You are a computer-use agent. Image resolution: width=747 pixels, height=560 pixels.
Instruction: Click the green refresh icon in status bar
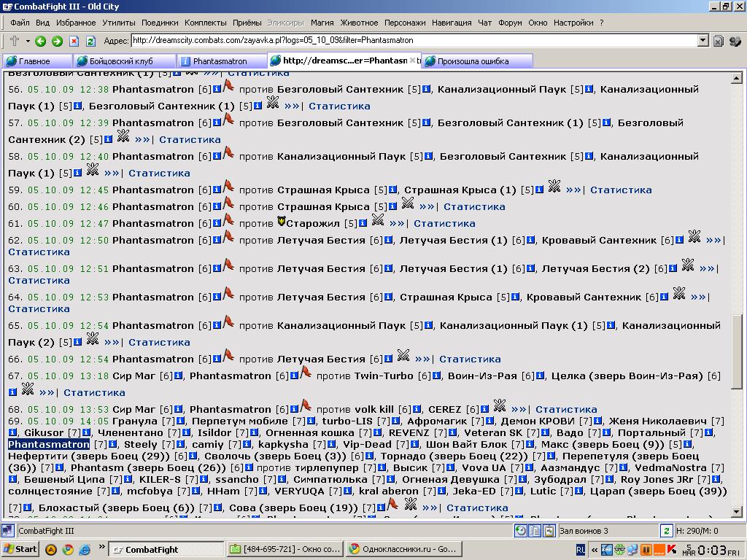point(666,531)
